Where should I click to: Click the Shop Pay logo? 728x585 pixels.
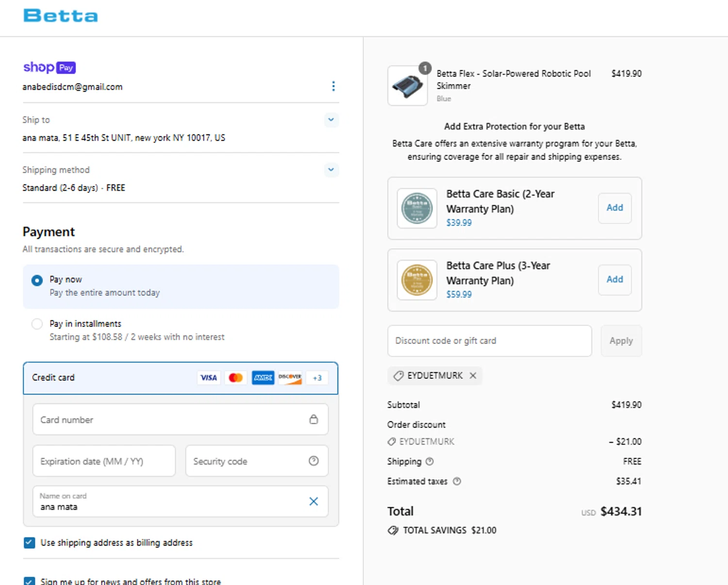[50, 67]
